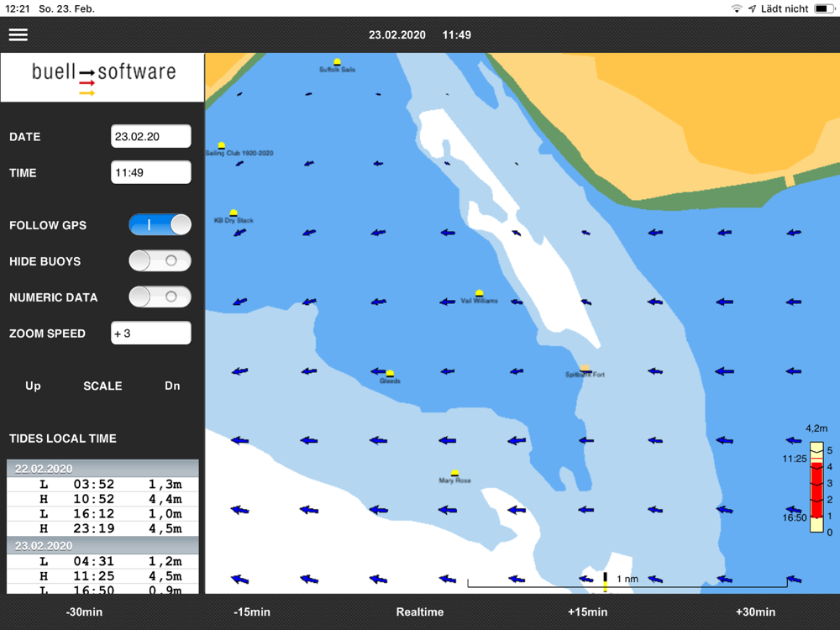
Task: Tap the header date 23.02.2020
Action: 397,34
